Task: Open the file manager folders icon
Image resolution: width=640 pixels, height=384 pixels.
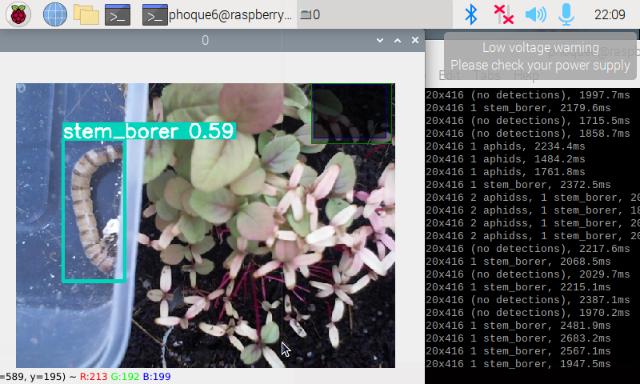Action: click(x=86, y=15)
